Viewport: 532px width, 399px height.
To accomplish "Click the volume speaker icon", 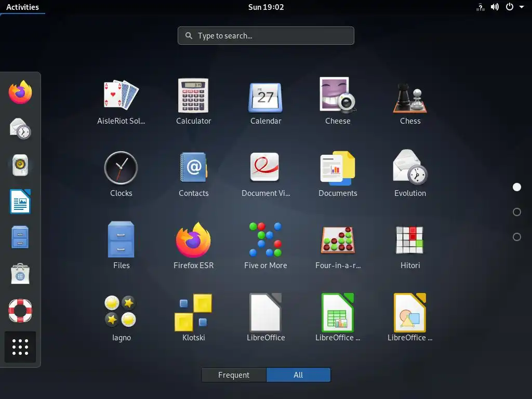I will tap(495, 7).
